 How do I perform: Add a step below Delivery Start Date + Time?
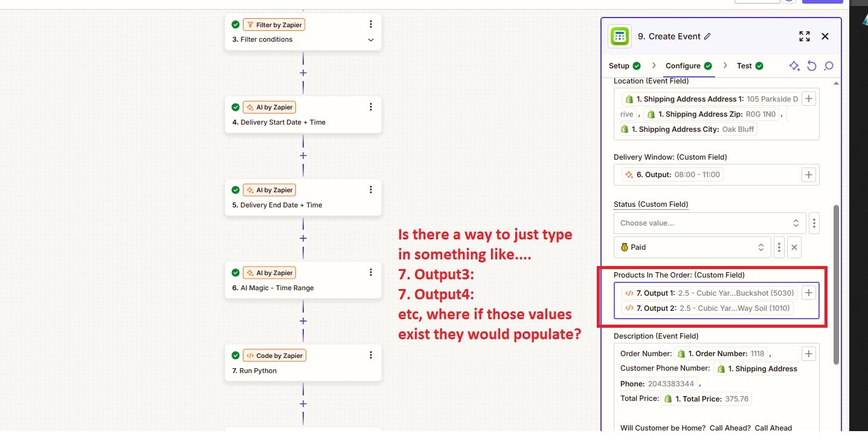[x=303, y=155]
